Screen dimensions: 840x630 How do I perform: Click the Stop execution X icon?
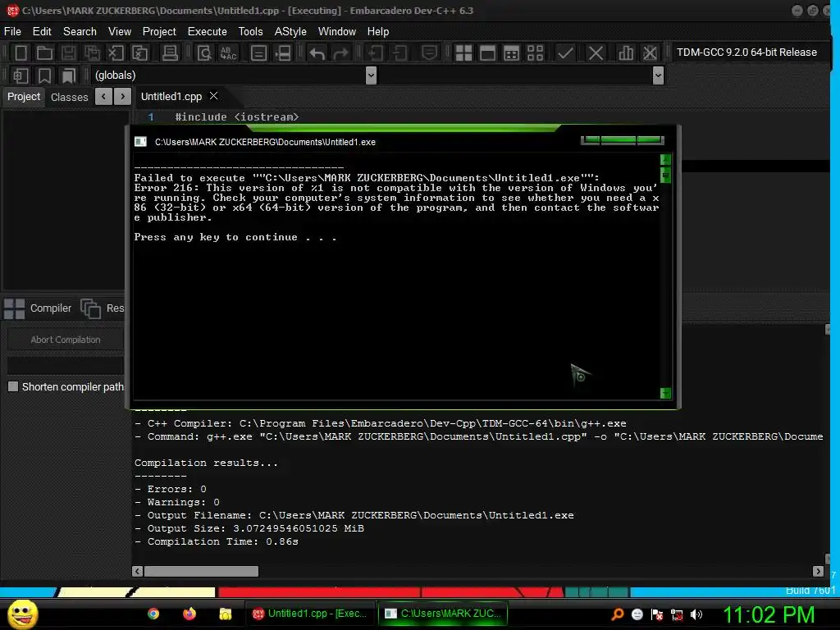point(596,52)
